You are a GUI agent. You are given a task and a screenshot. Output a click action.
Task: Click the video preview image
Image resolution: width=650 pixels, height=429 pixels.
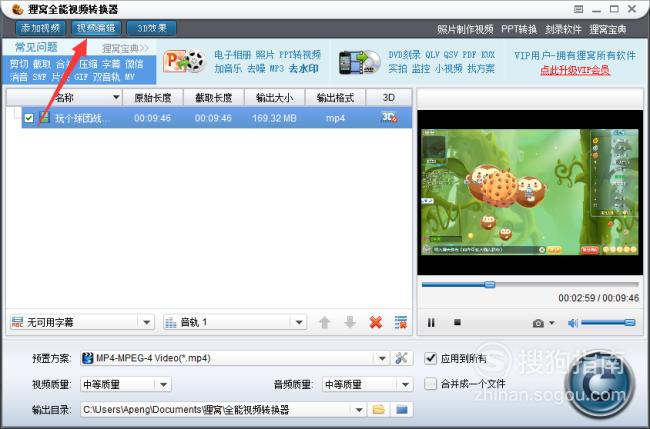tap(530, 192)
